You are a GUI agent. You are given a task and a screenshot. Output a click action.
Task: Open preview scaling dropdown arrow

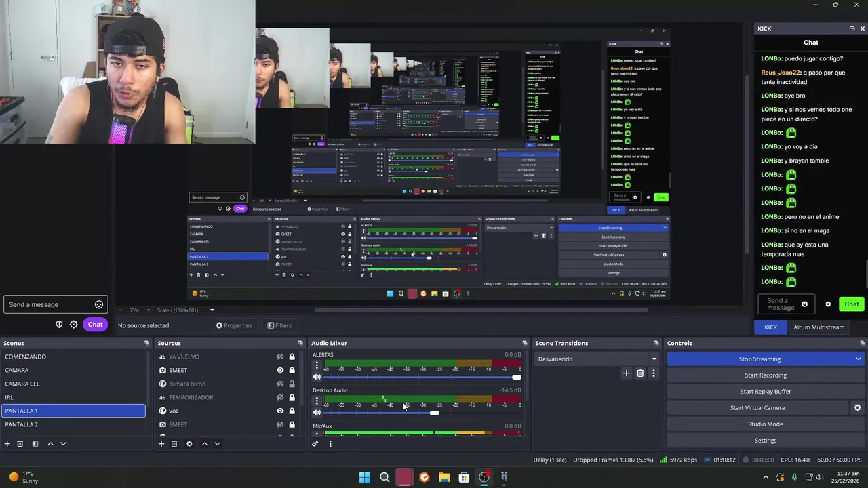click(212, 310)
